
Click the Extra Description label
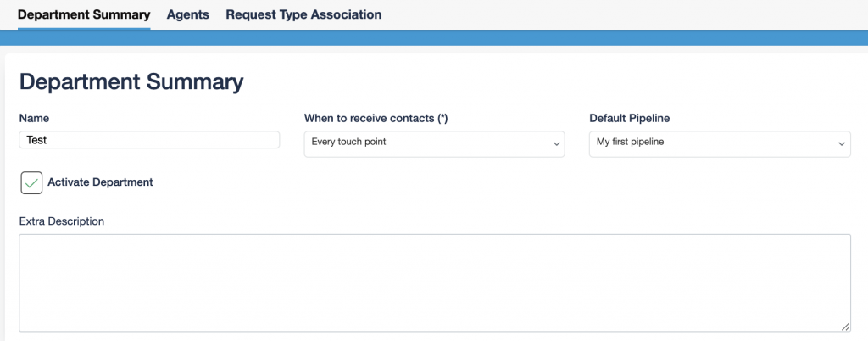coord(62,221)
